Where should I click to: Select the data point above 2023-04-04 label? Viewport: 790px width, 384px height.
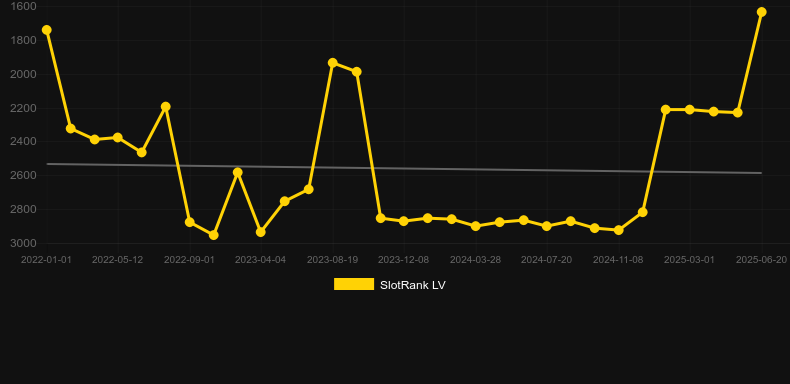[261, 232]
